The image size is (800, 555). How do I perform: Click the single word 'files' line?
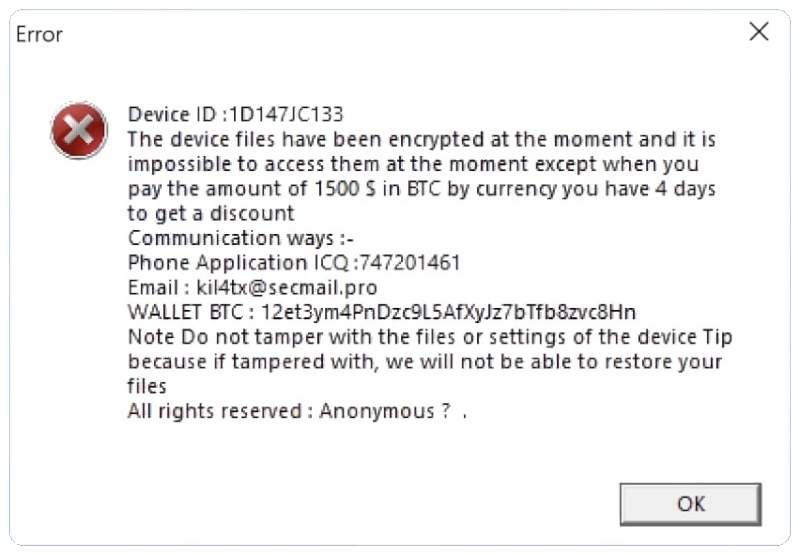click(147, 386)
